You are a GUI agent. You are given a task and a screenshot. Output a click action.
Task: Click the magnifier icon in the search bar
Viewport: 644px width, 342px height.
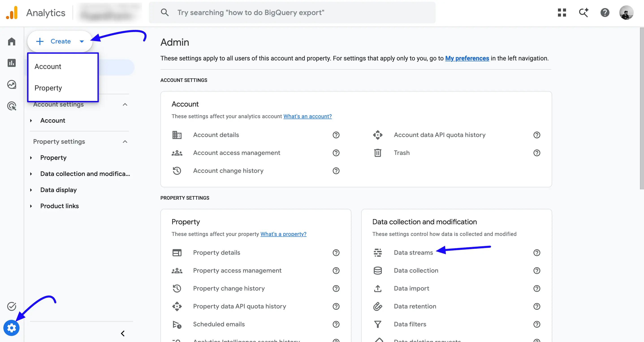(x=164, y=12)
